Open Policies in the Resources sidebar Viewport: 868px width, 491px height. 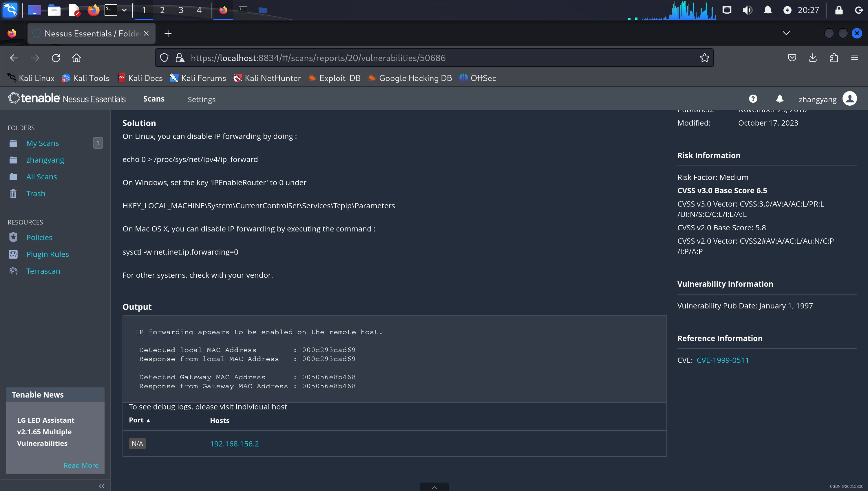39,238
